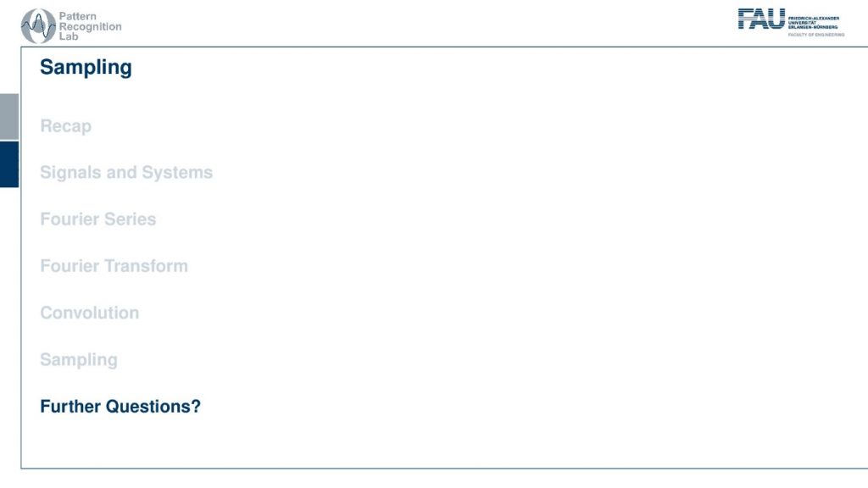
Task: Click the Faculty of Engineering label
Action: click(816, 35)
